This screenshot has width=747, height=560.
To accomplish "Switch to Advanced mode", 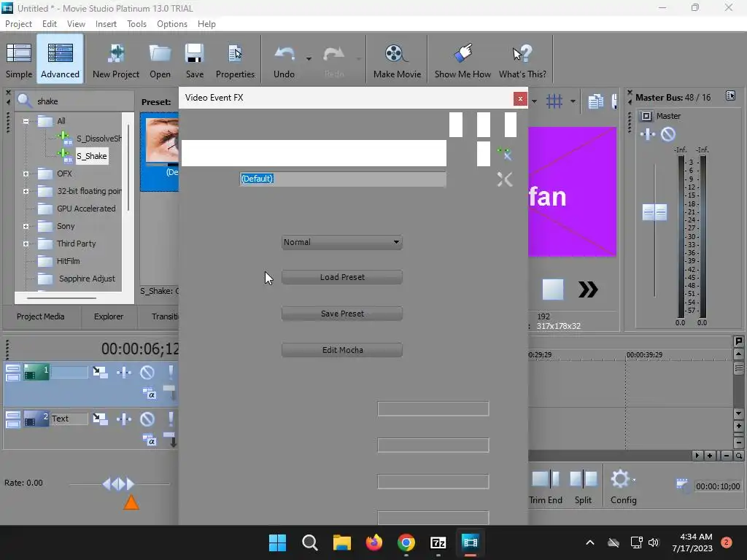I will click(60, 61).
